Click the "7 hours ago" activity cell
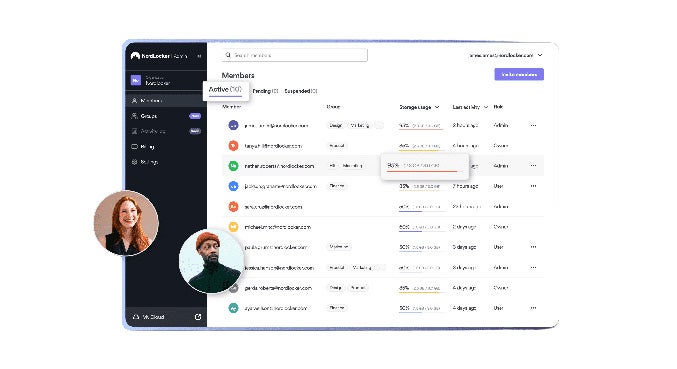Viewport: 677px width, 369px height. (x=465, y=186)
